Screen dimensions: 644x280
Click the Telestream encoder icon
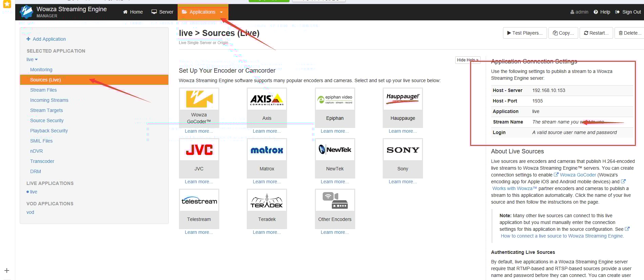coord(199,200)
